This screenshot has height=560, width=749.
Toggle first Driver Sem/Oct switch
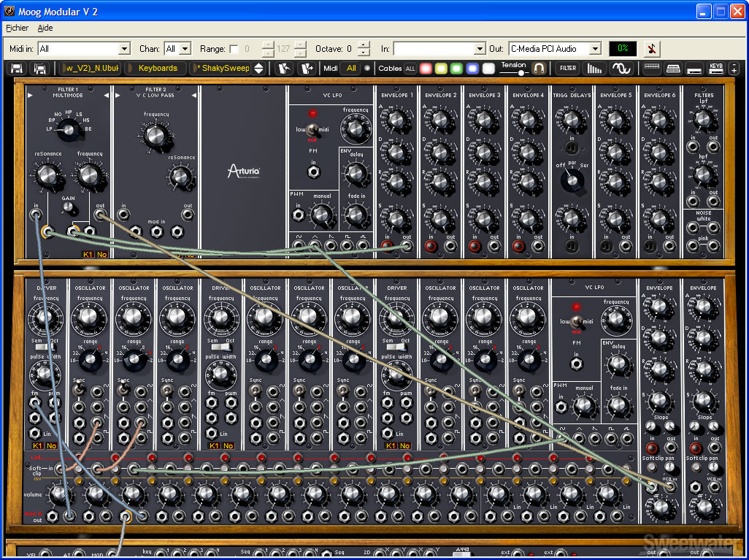pyautogui.click(x=45, y=348)
